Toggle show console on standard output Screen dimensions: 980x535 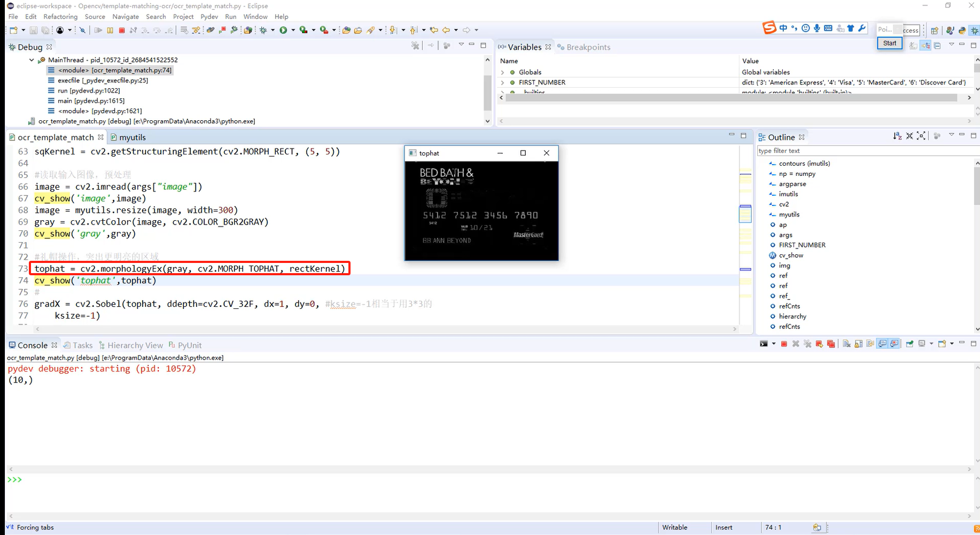point(882,344)
